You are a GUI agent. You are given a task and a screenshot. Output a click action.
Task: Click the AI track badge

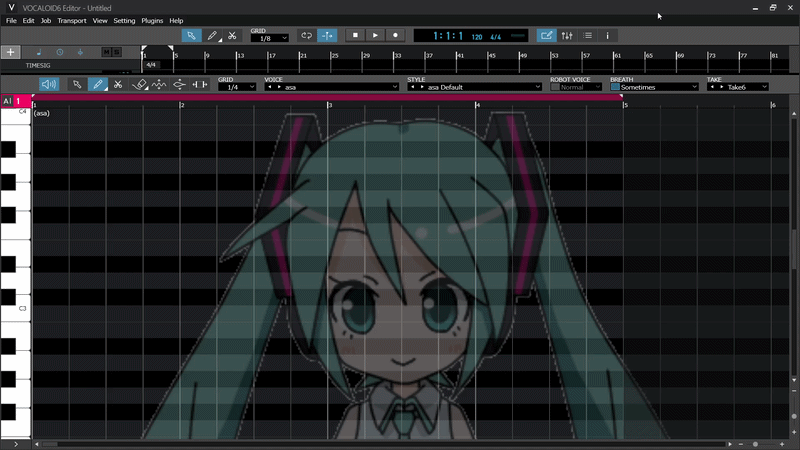tap(7, 101)
